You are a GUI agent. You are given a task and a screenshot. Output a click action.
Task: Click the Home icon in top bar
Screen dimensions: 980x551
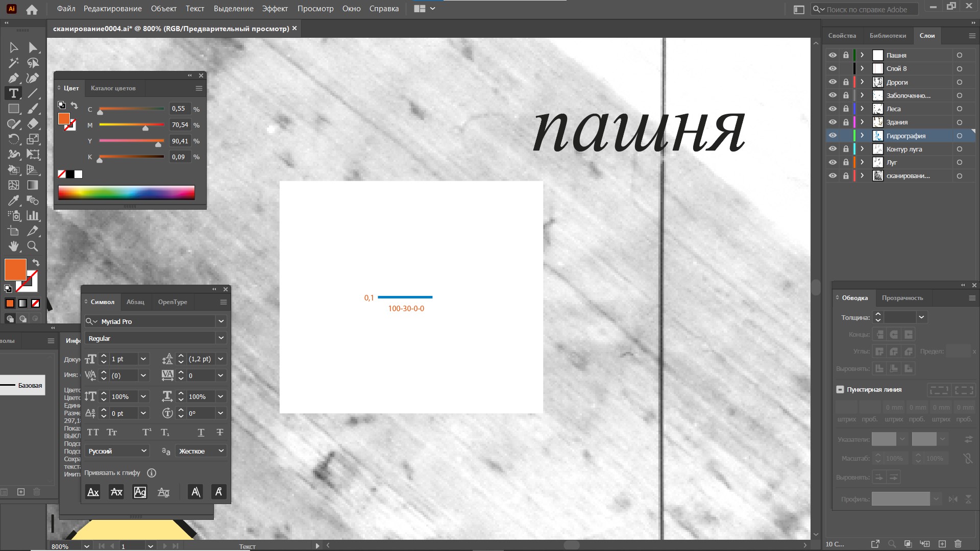point(32,9)
